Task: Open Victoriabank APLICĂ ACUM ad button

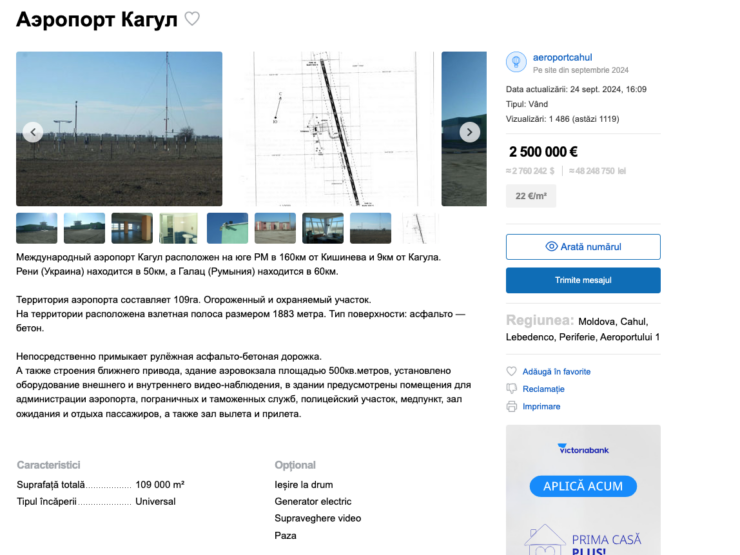Action: pyautogui.click(x=583, y=486)
